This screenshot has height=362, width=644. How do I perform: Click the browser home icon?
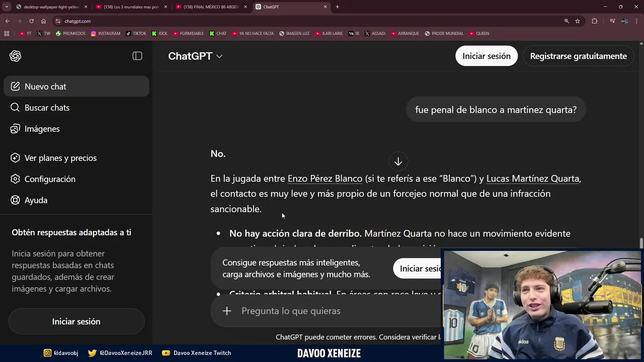coord(43,21)
